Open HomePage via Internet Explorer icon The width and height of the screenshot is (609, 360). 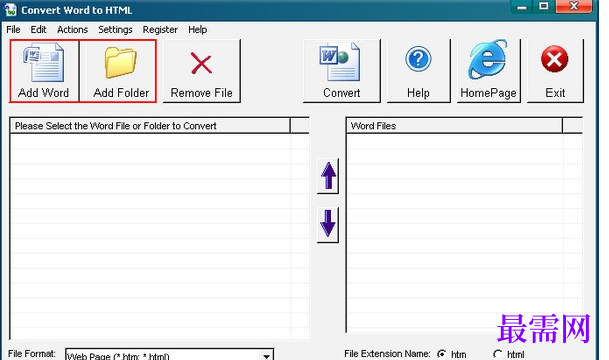coord(489,71)
